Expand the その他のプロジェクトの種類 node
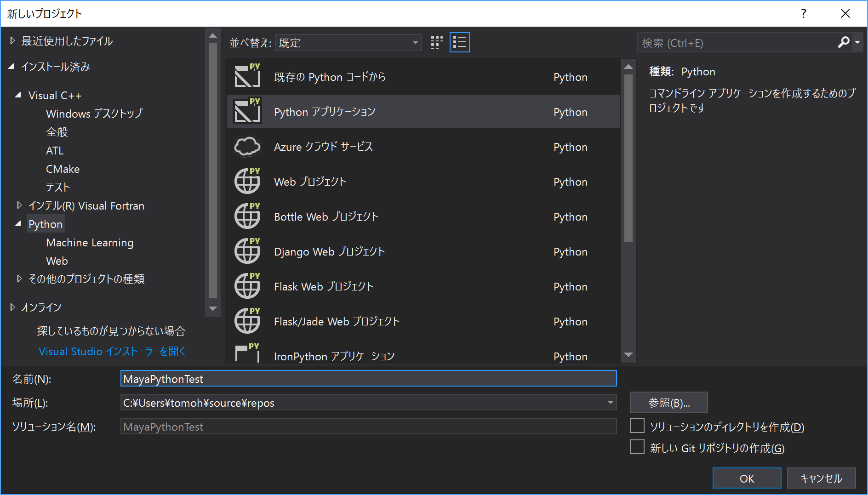Screen dimensions: 868x495 tap(19, 279)
